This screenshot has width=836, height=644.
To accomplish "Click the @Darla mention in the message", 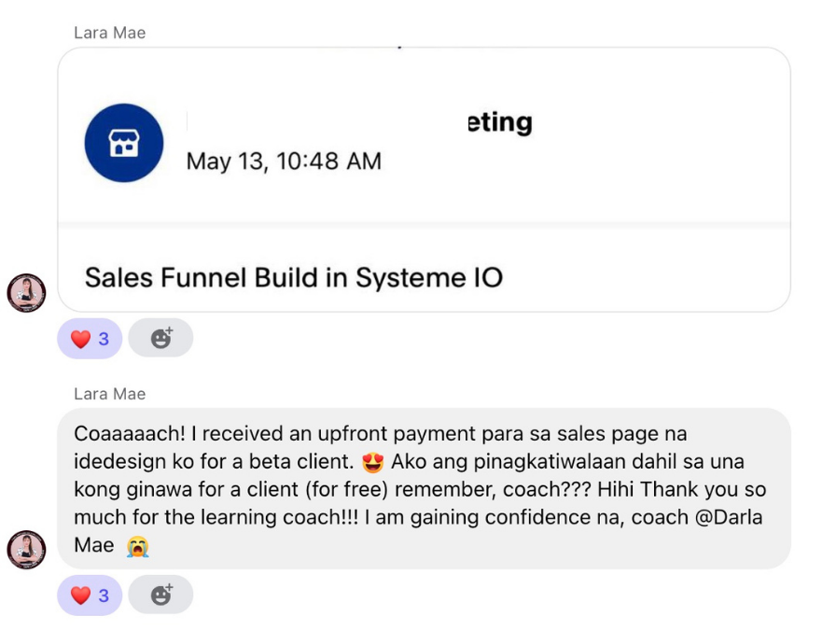I will click(x=729, y=517).
